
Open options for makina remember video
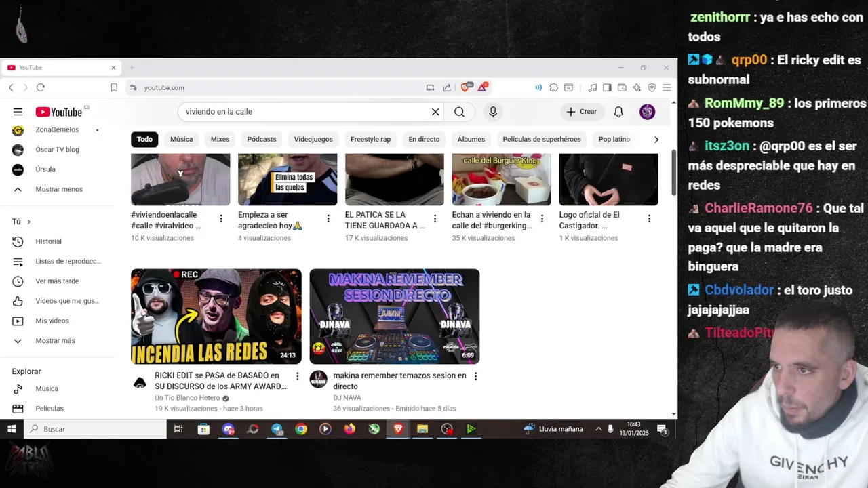point(475,376)
